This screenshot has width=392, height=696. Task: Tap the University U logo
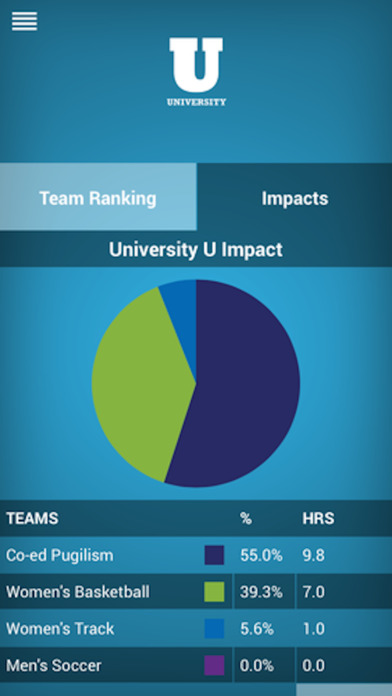(x=196, y=71)
